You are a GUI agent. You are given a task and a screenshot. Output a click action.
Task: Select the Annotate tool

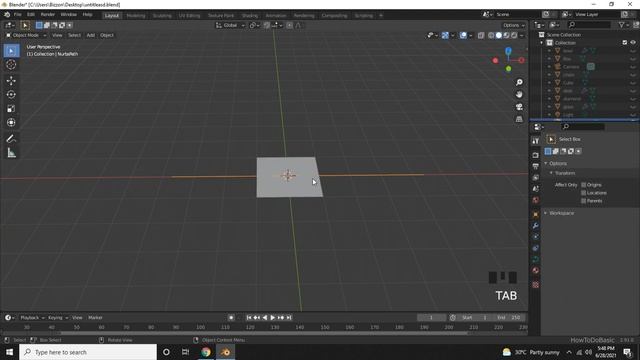tap(11, 139)
